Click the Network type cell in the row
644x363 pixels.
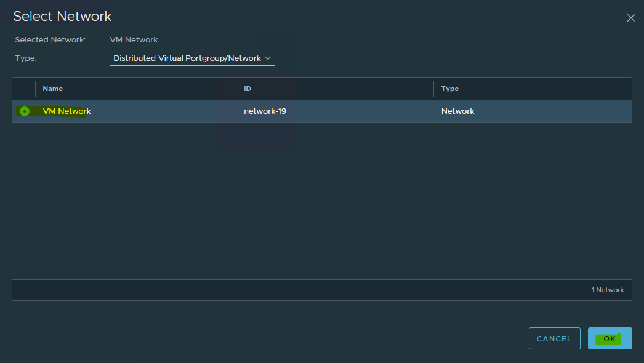(x=457, y=111)
